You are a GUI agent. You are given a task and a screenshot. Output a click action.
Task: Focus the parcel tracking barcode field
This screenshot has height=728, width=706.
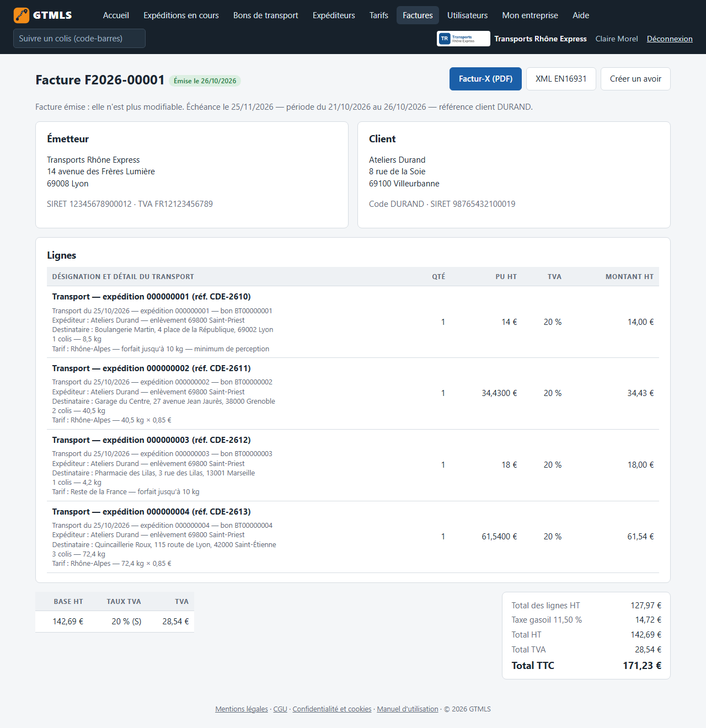point(79,39)
